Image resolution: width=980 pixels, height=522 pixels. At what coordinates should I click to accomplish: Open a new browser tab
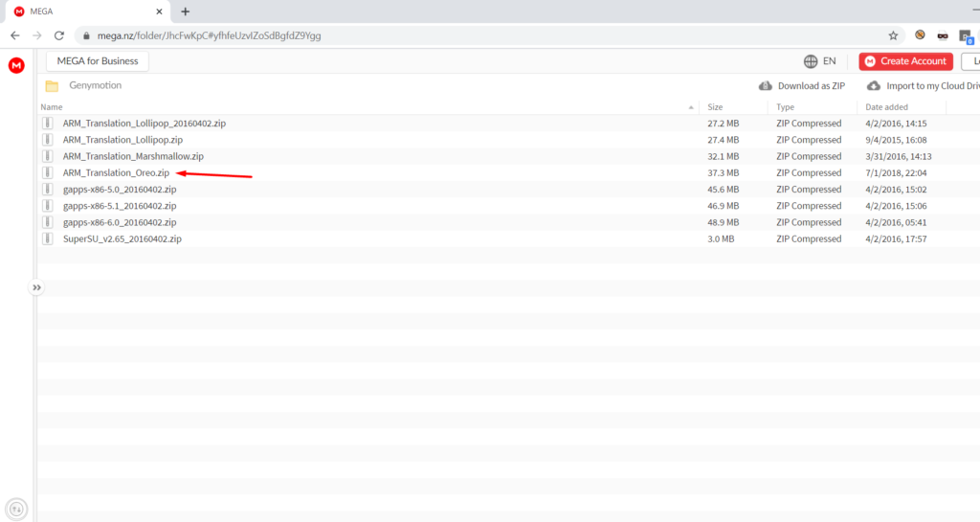[185, 11]
